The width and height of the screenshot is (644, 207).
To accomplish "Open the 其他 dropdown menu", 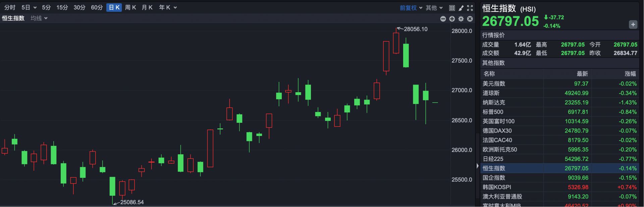I will 434,8.
